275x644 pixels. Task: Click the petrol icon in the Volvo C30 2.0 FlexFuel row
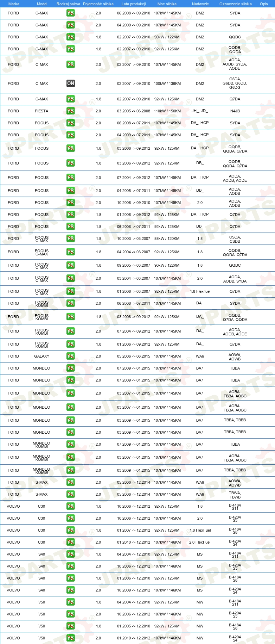coord(71,542)
